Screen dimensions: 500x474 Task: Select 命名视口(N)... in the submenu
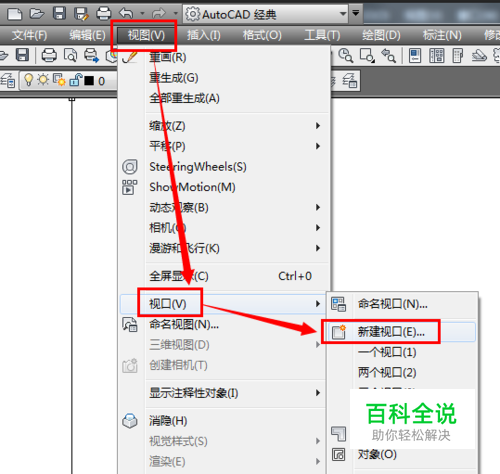point(402,304)
